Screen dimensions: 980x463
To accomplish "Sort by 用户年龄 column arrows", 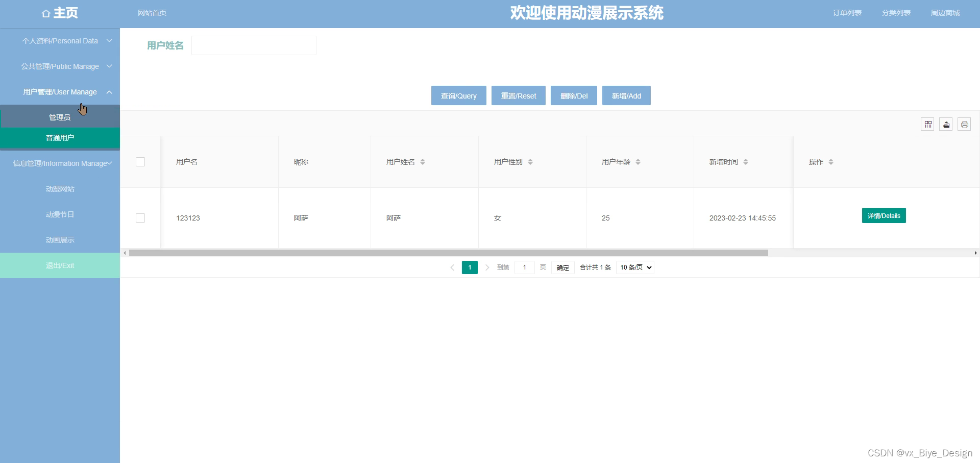I will [x=638, y=162].
